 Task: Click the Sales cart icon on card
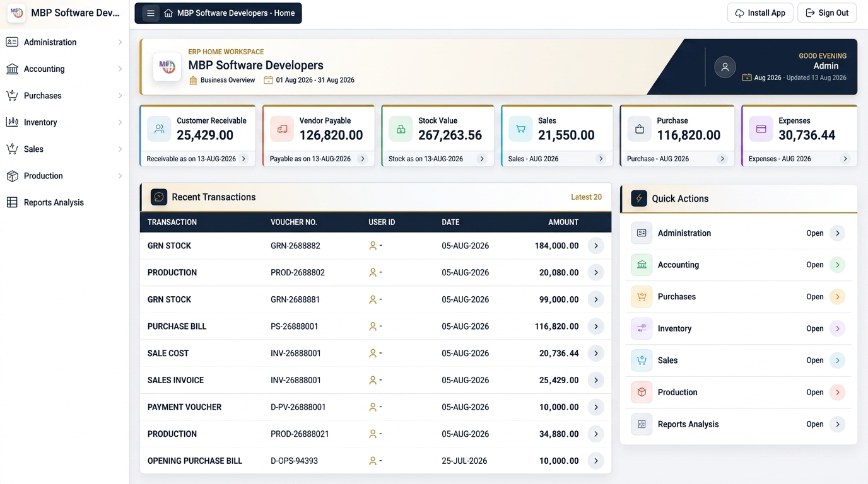520,129
